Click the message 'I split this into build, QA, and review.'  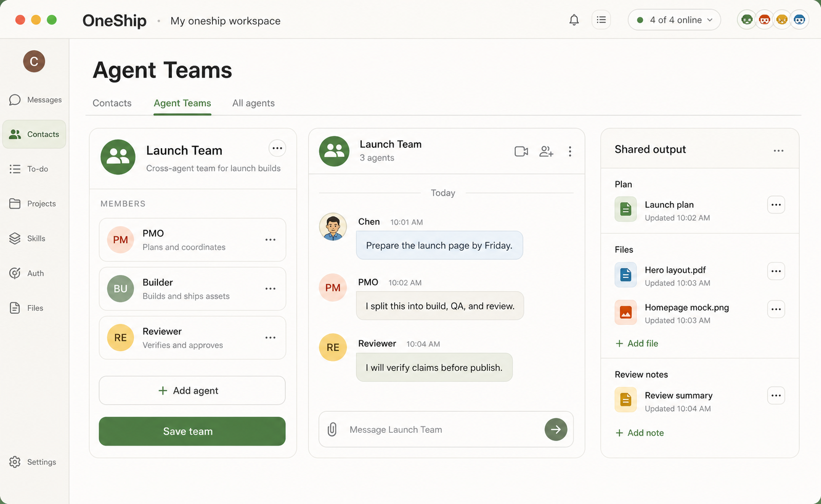point(440,306)
